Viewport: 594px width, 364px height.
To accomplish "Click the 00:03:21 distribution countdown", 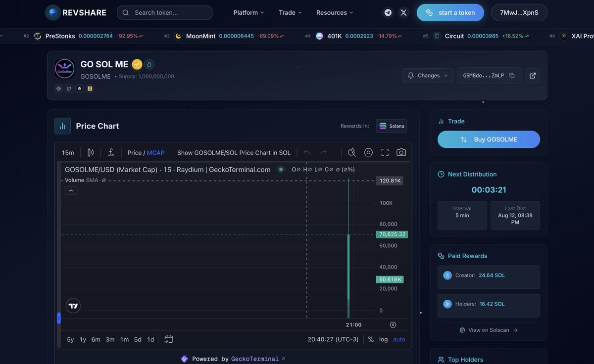I will coord(489,190).
